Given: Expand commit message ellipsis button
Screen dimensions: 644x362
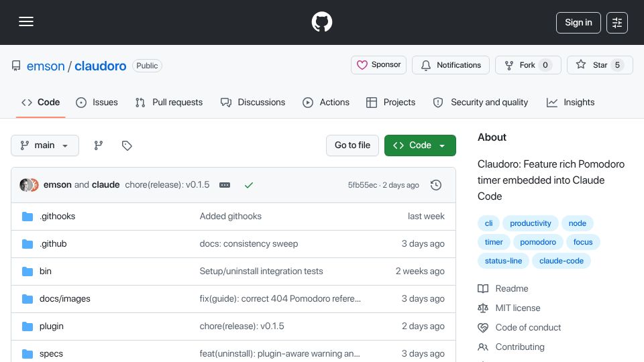Looking at the screenshot, I should [x=225, y=185].
